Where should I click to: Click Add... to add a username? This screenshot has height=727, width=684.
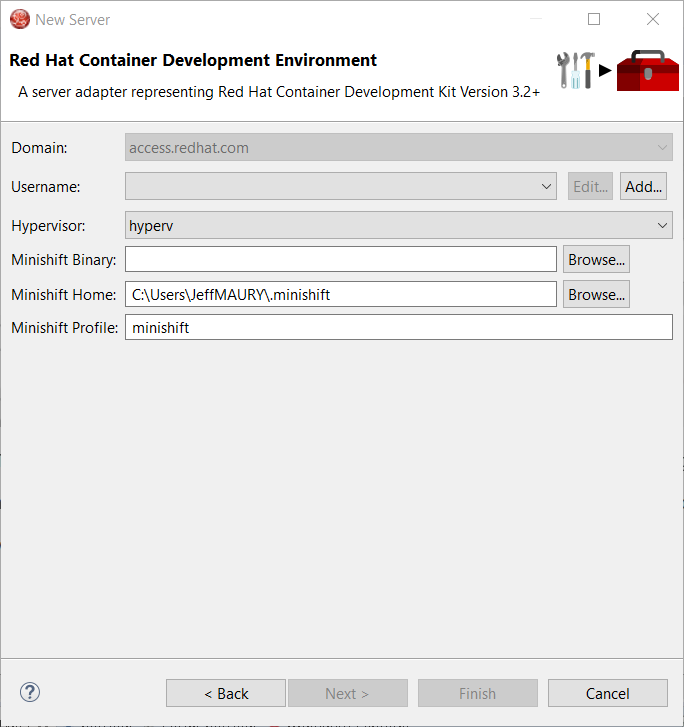point(643,186)
